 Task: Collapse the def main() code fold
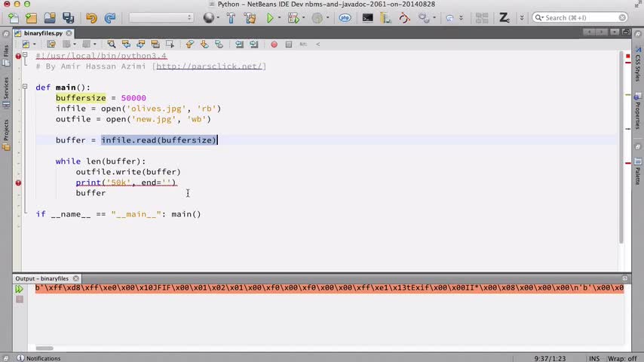point(25,87)
